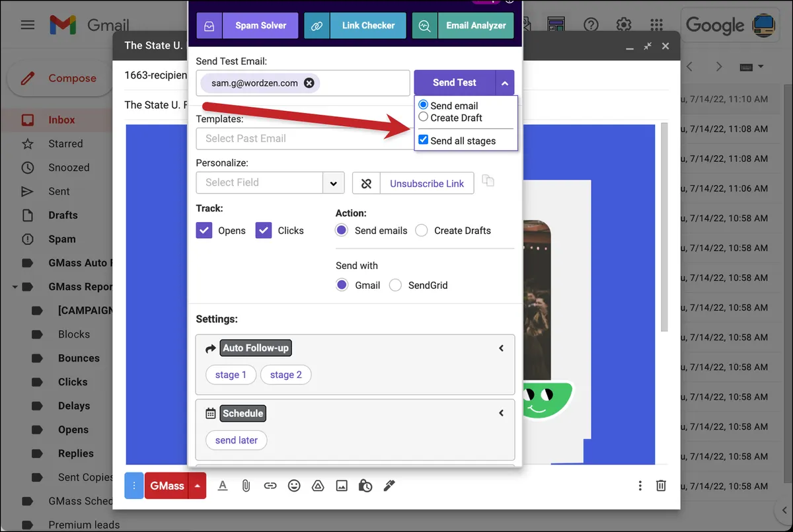
Task: Toggle the Clicks tracking checkbox
Action: (x=264, y=230)
